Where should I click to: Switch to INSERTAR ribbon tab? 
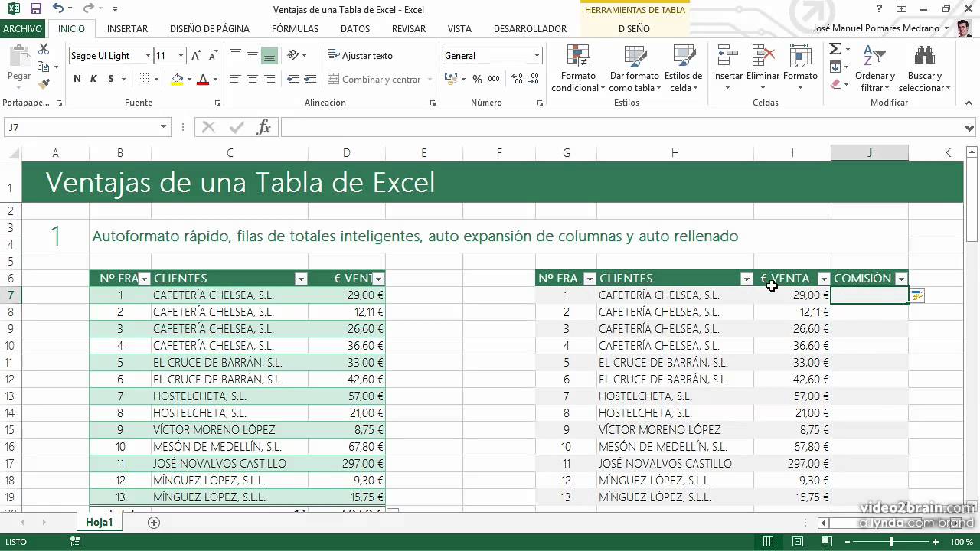(127, 29)
